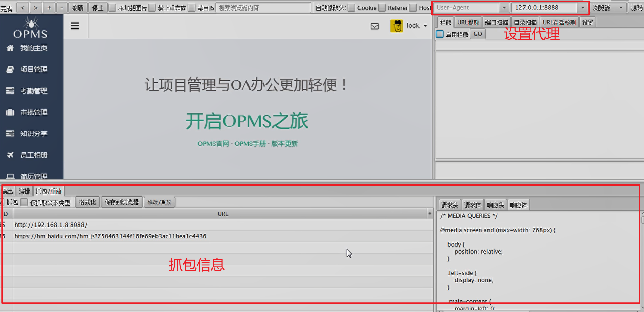Open the User-Agent dropdown arrow
Image resolution: width=644 pixels, height=312 pixels.
[504, 7]
